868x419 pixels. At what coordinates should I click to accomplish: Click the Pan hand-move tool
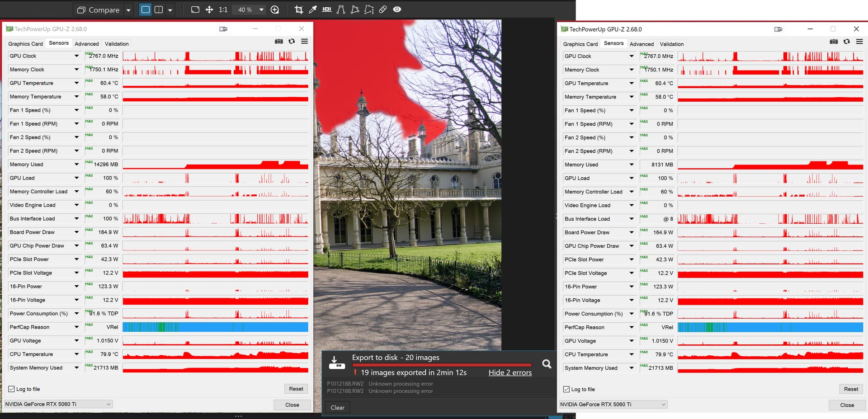[209, 9]
